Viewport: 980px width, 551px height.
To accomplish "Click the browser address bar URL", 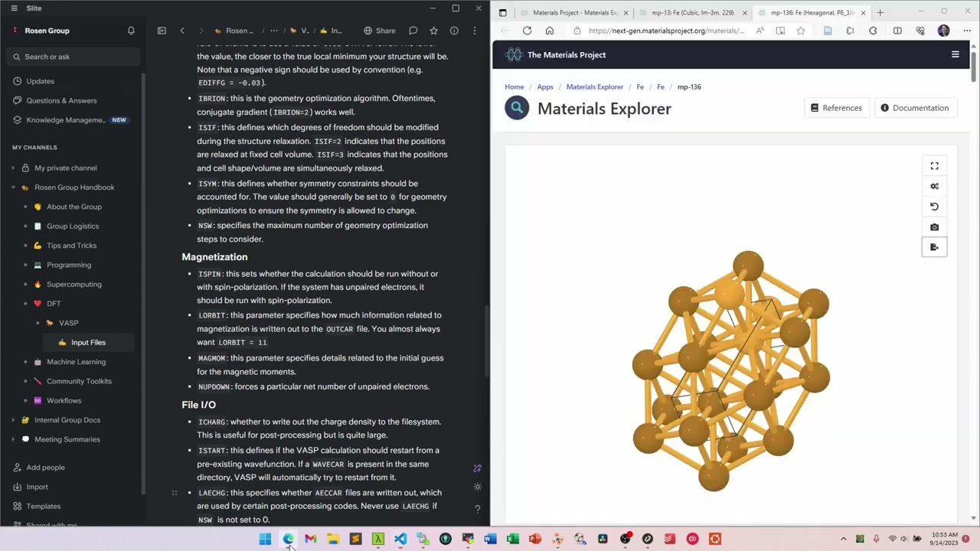I will [x=666, y=31].
